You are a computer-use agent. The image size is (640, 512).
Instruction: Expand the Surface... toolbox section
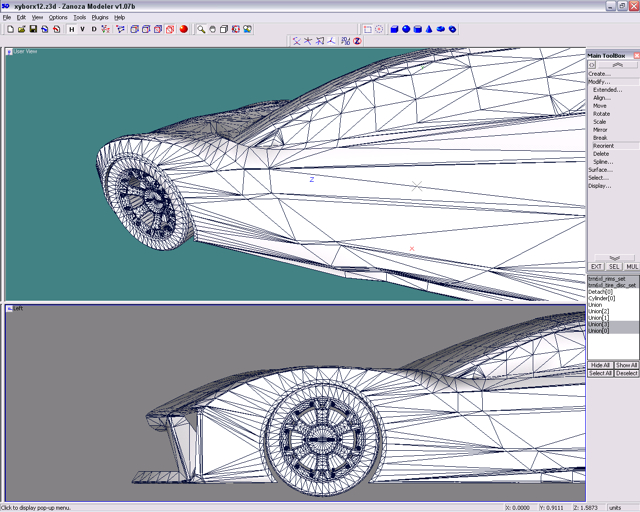point(600,170)
